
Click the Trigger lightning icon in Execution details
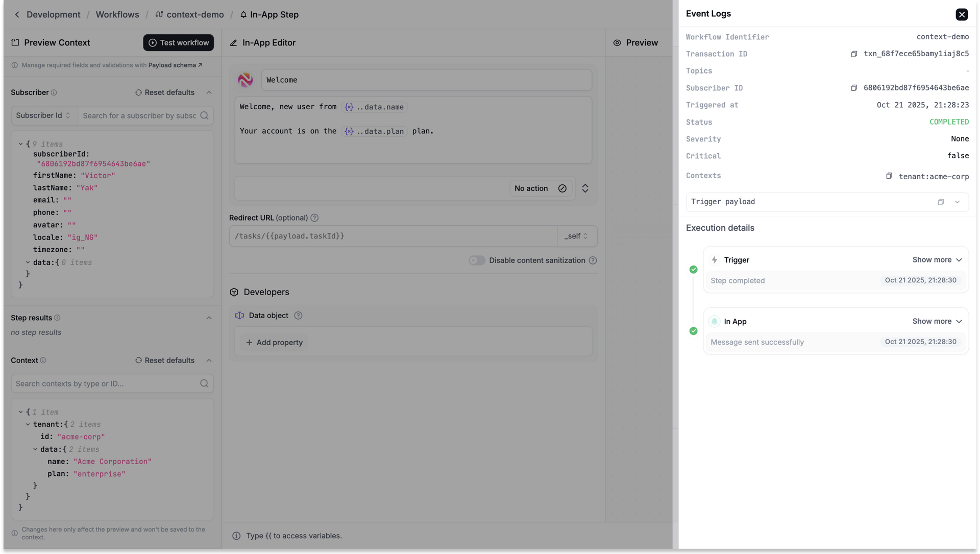coord(714,259)
